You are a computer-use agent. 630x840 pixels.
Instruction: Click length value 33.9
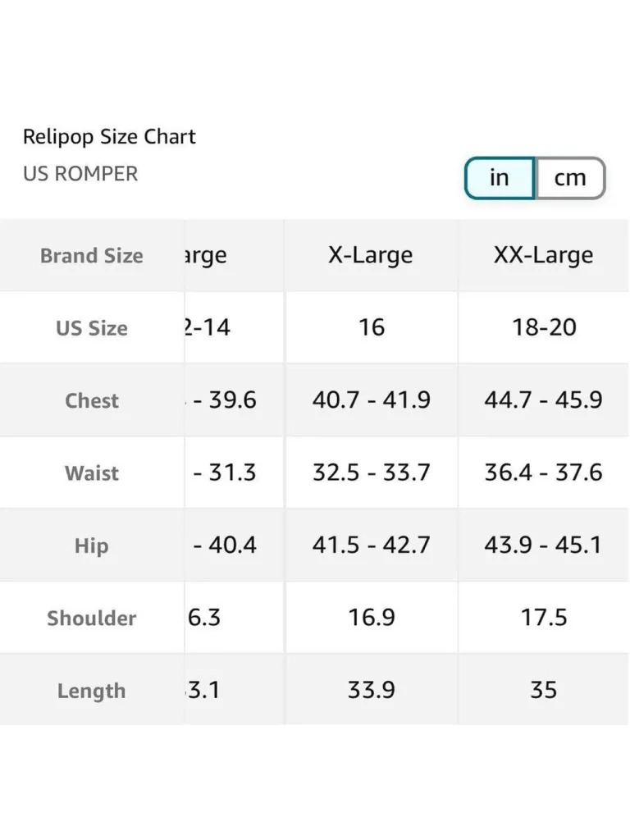click(x=372, y=690)
